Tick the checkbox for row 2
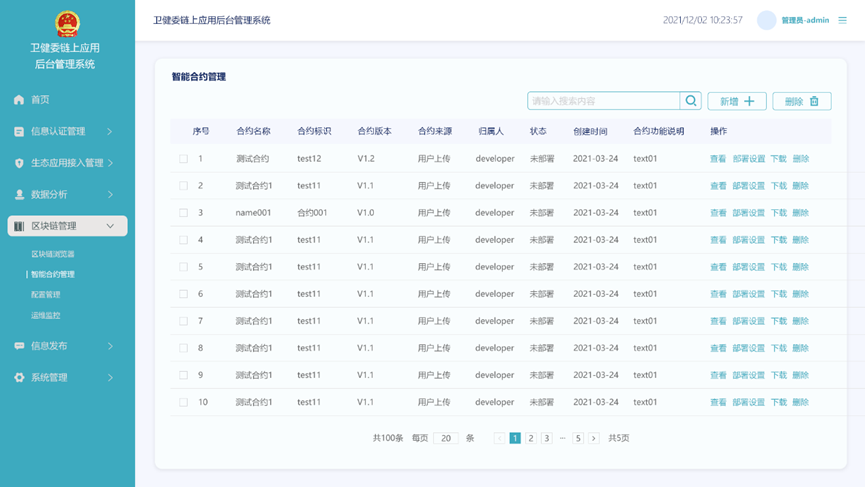This screenshot has width=865, height=487. point(183,186)
